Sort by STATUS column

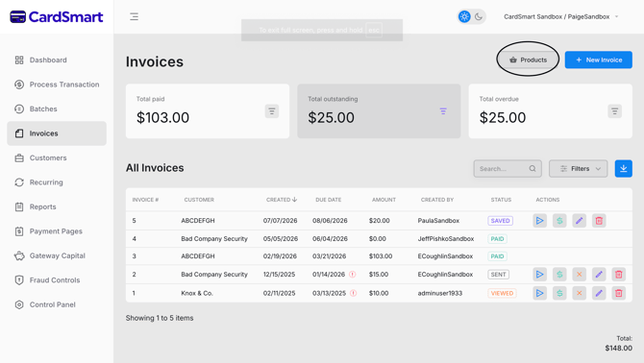(501, 200)
